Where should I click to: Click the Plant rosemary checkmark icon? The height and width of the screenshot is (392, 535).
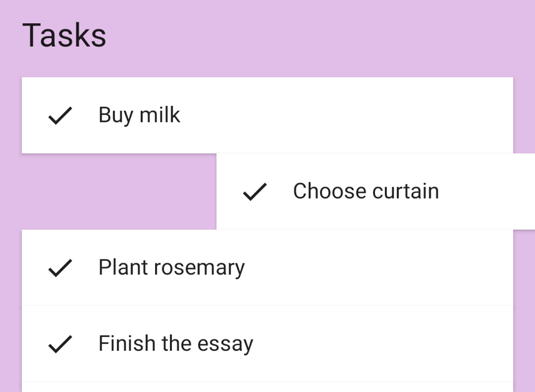[x=60, y=268]
